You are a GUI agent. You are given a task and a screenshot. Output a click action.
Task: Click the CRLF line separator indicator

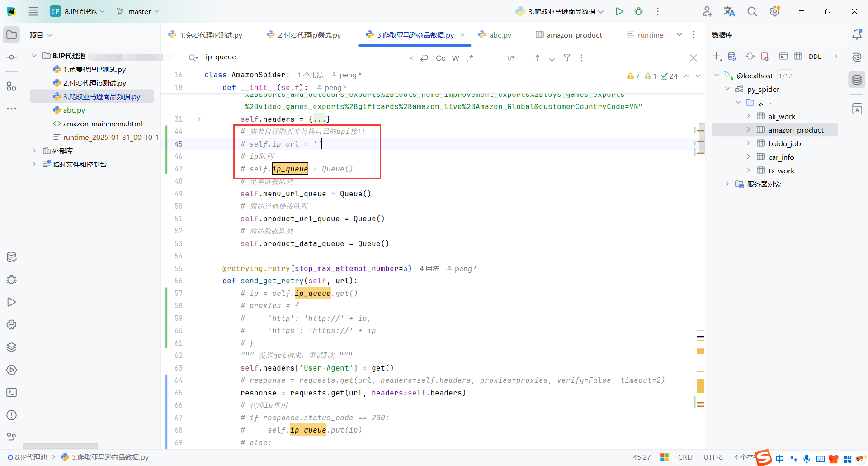point(686,457)
